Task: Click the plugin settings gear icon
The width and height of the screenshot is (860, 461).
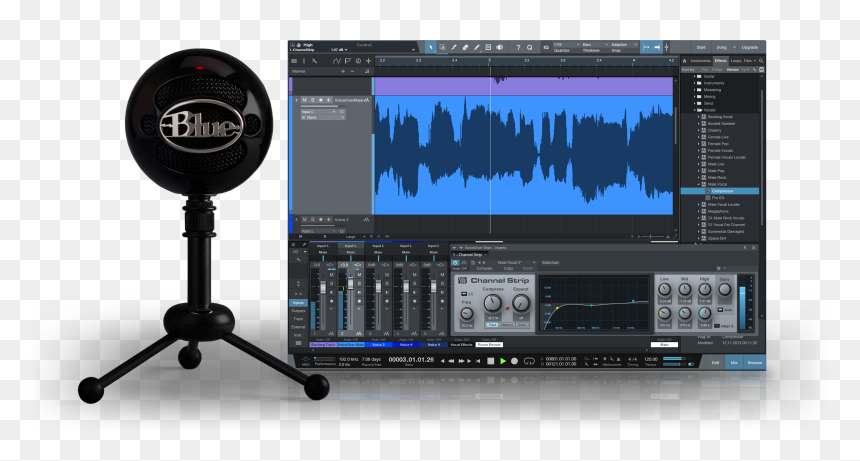Action: pyautogui.click(x=718, y=268)
